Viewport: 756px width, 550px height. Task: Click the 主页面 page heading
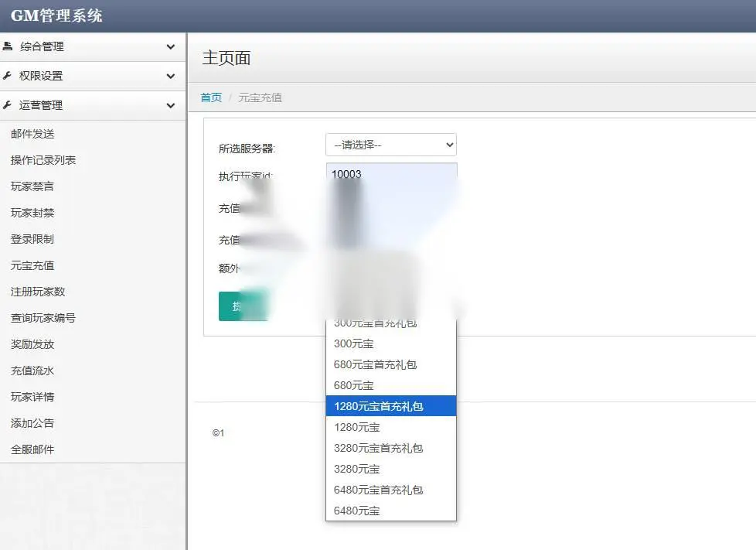pyautogui.click(x=226, y=58)
